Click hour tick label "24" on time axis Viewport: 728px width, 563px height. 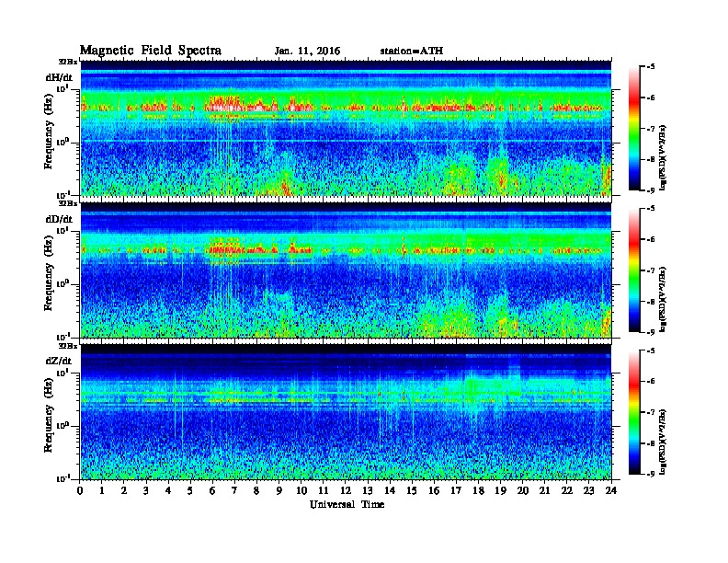[611, 491]
